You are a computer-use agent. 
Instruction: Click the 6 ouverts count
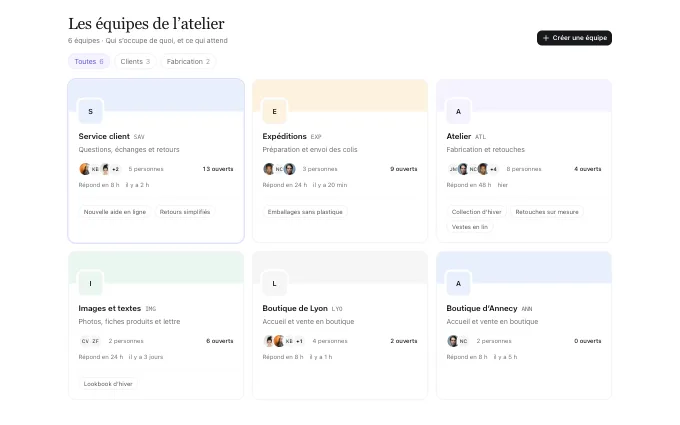220,341
